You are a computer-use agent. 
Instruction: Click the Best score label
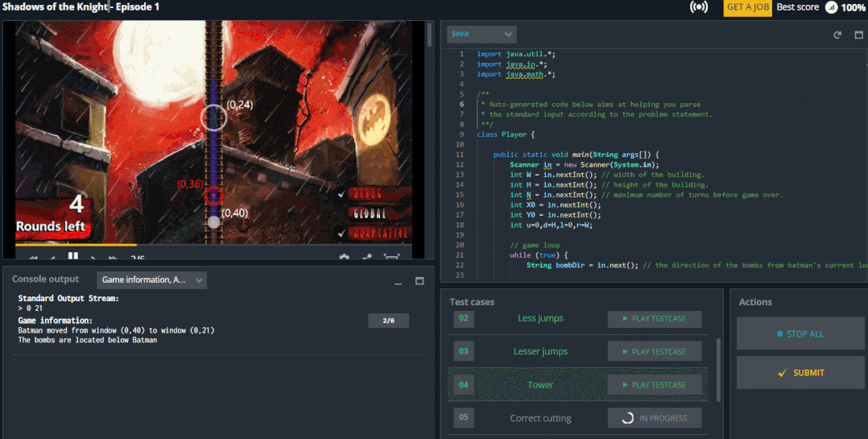pyautogui.click(x=798, y=7)
